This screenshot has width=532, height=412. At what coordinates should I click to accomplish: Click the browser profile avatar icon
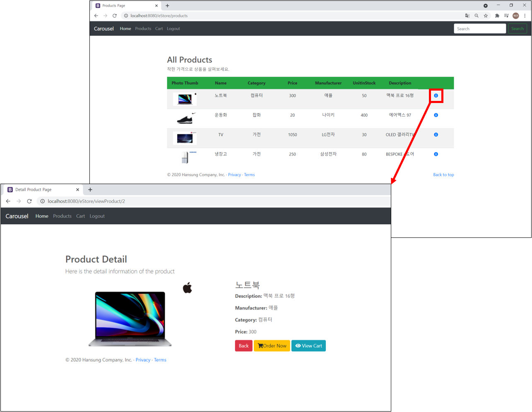tap(516, 16)
